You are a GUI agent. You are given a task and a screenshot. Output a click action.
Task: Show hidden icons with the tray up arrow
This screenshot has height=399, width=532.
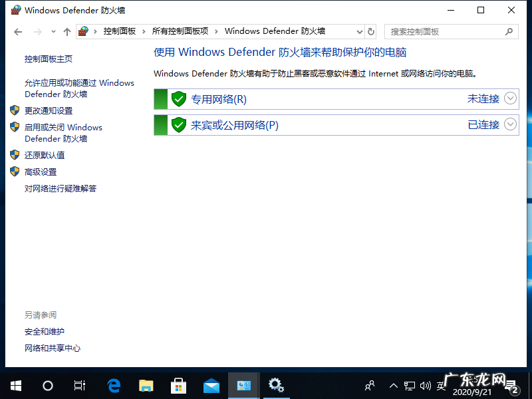394,386
